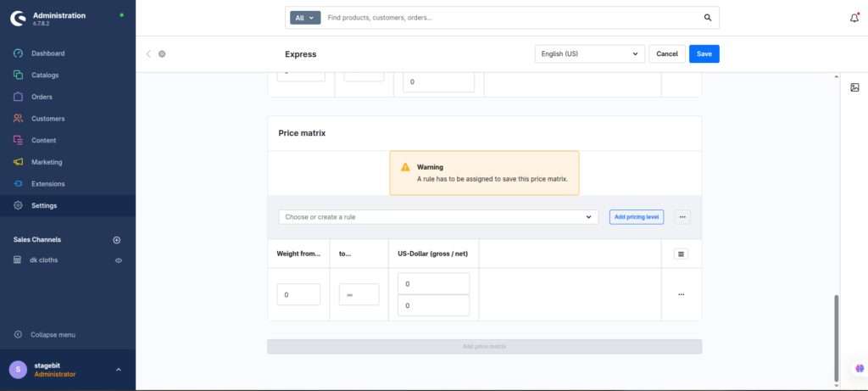This screenshot has width=868, height=391.
Task: Open the notifications bell
Action: point(854,18)
